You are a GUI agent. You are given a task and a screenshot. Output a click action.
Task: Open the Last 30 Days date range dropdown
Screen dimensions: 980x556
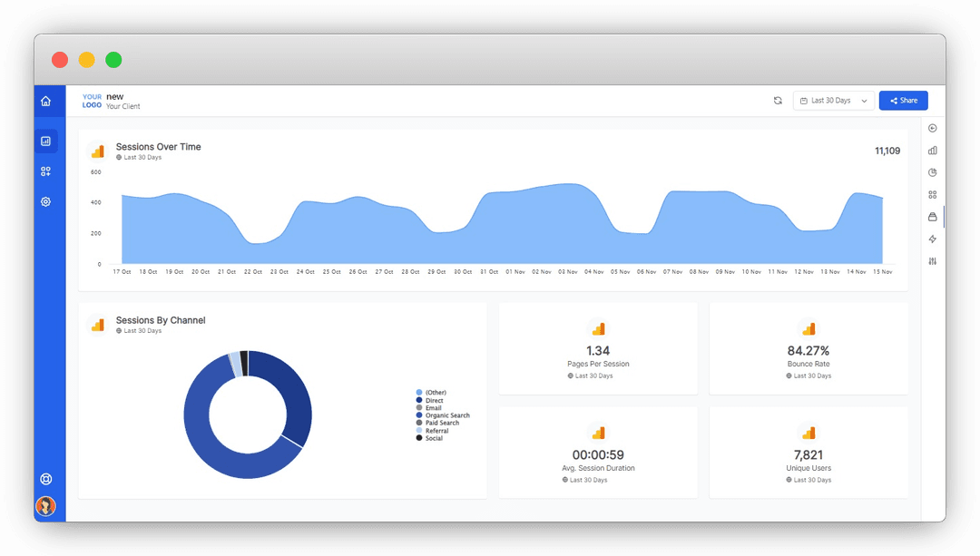[x=834, y=101]
